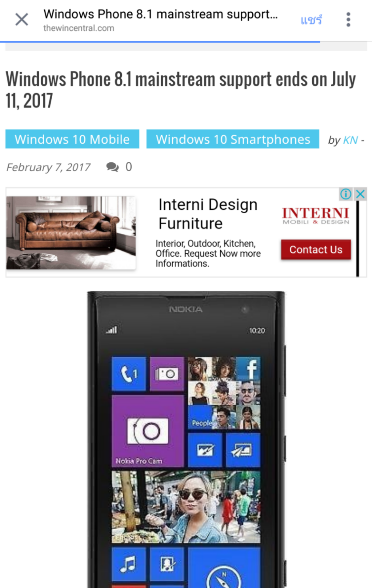Close the browser tab with X icon

pyautogui.click(x=22, y=19)
